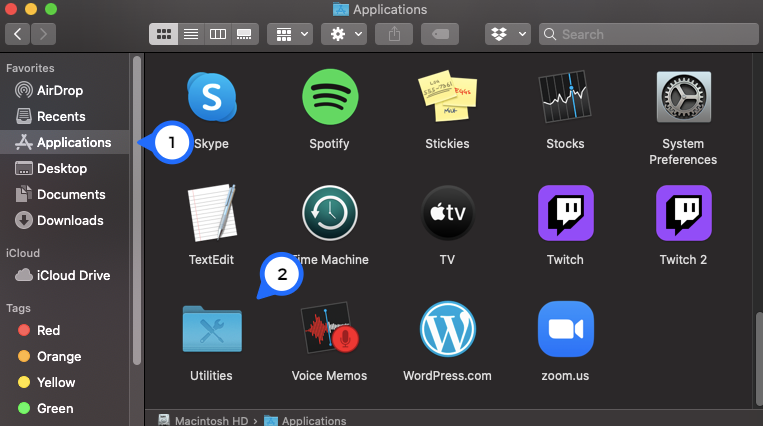Open Documents in the sidebar

(x=65, y=194)
